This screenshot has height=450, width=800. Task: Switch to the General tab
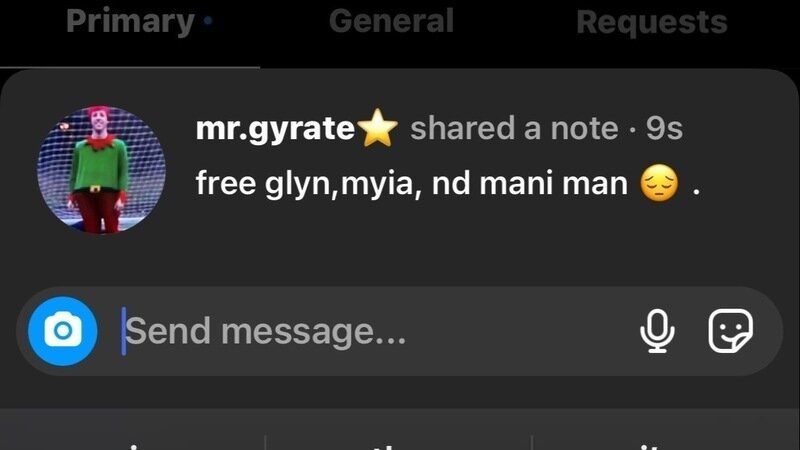391,21
